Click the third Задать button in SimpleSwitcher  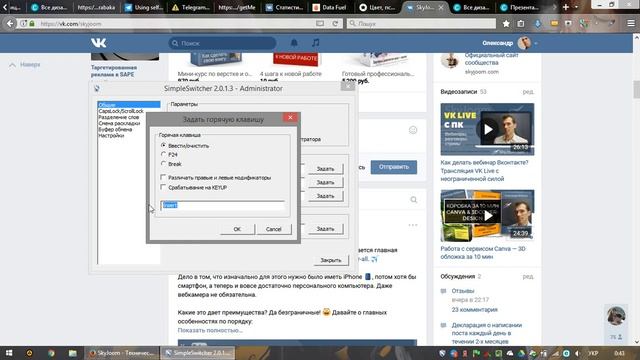tap(325, 196)
